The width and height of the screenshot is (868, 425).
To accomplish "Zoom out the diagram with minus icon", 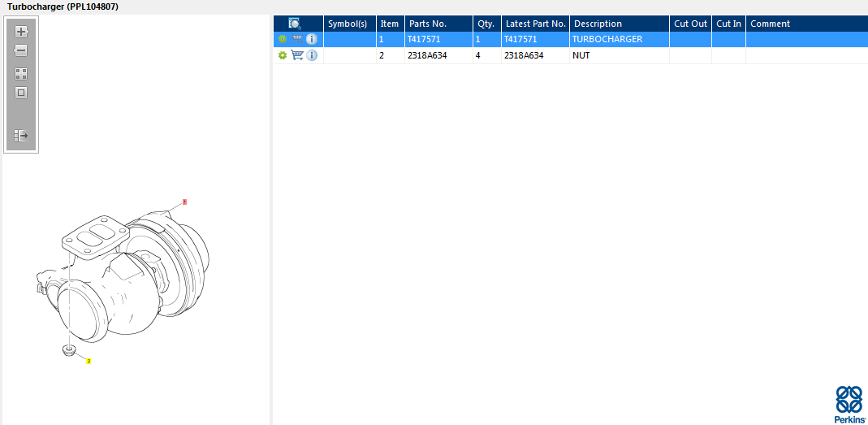I will (x=20, y=51).
